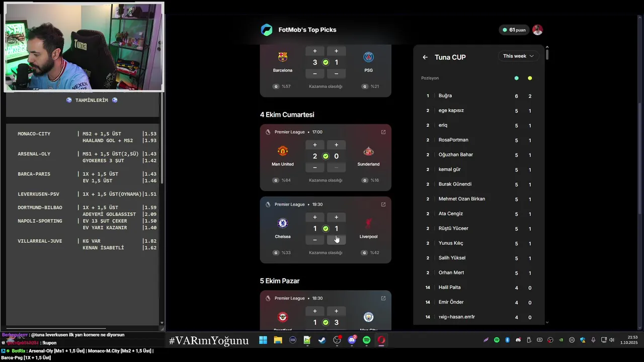This screenshot has width=644, height=362.
Task: Decrease Barcelona predicted goals
Action: (315, 73)
